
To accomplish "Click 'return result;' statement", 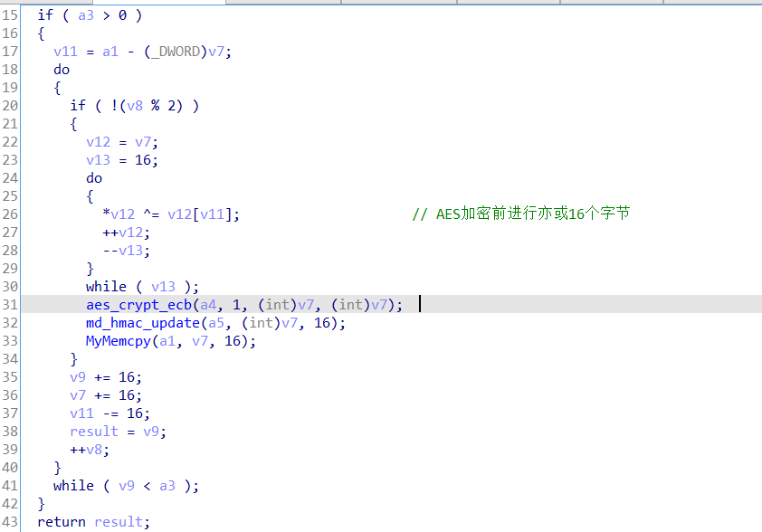I will (94, 522).
